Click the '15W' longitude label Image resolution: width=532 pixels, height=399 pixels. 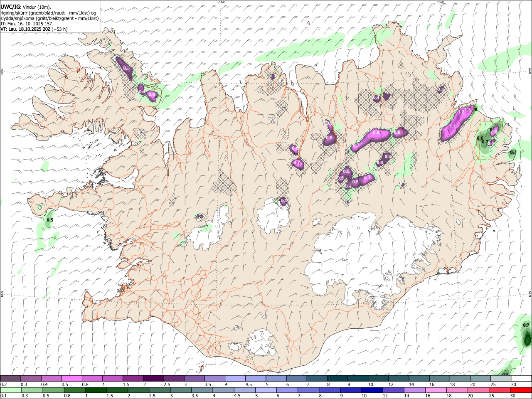(440, 2)
